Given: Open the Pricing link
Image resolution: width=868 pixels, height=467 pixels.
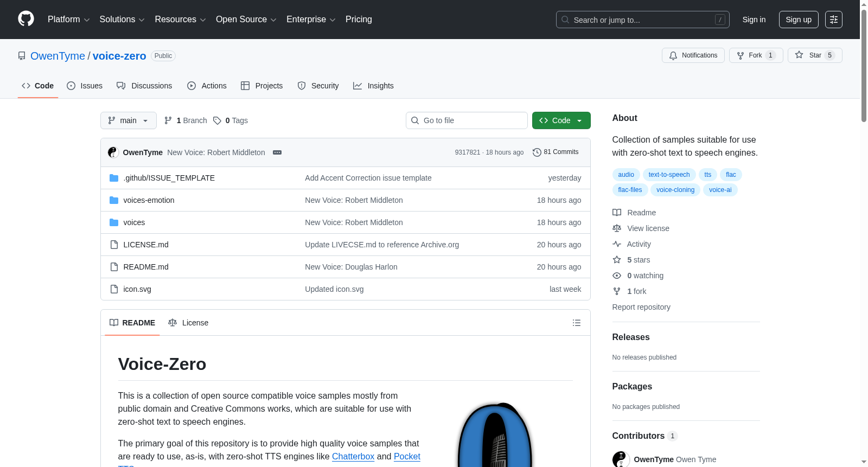Looking at the screenshot, I should click(359, 20).
